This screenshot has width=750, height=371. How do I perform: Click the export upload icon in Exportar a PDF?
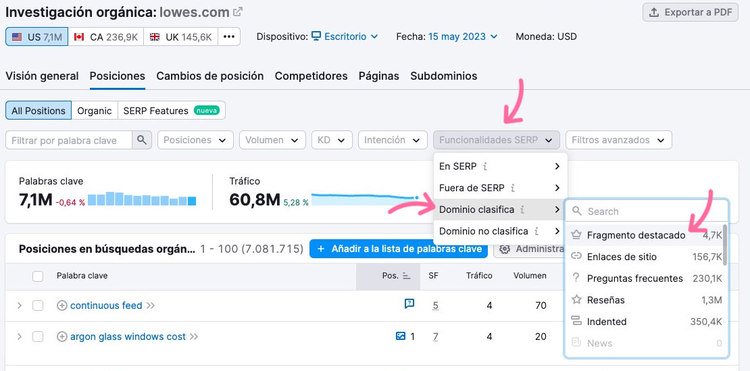pos(654,13)
